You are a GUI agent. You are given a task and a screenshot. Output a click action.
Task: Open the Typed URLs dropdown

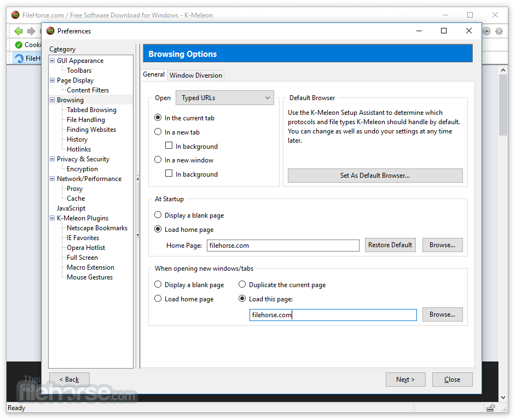225,98
